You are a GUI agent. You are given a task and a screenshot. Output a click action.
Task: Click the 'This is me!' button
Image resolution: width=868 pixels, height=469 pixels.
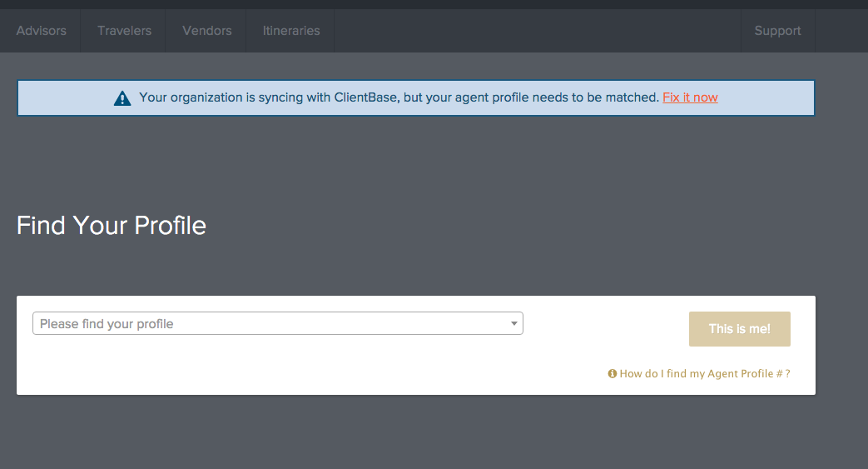point(740,329)
